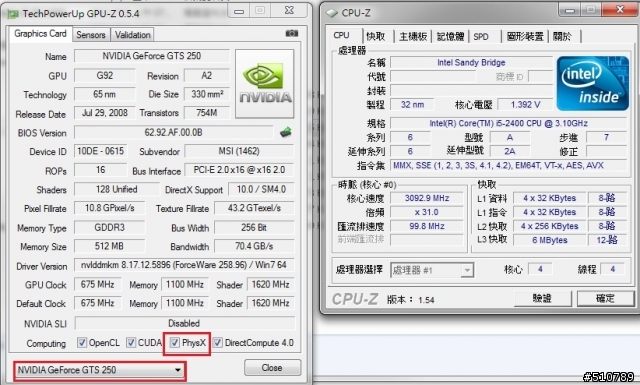Click the Technology value 65 nm
This screenshot has width=640, height=385.
click(105, 94)
